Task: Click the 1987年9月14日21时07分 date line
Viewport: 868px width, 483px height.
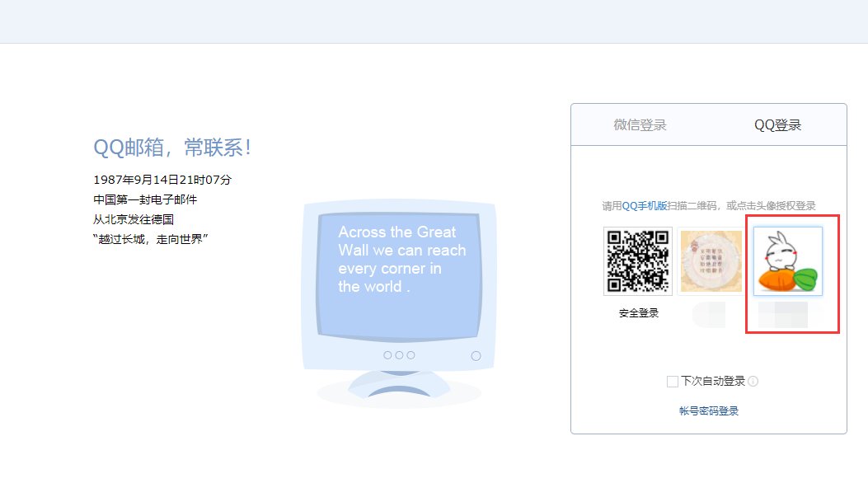Action: (x=162, y=180)
